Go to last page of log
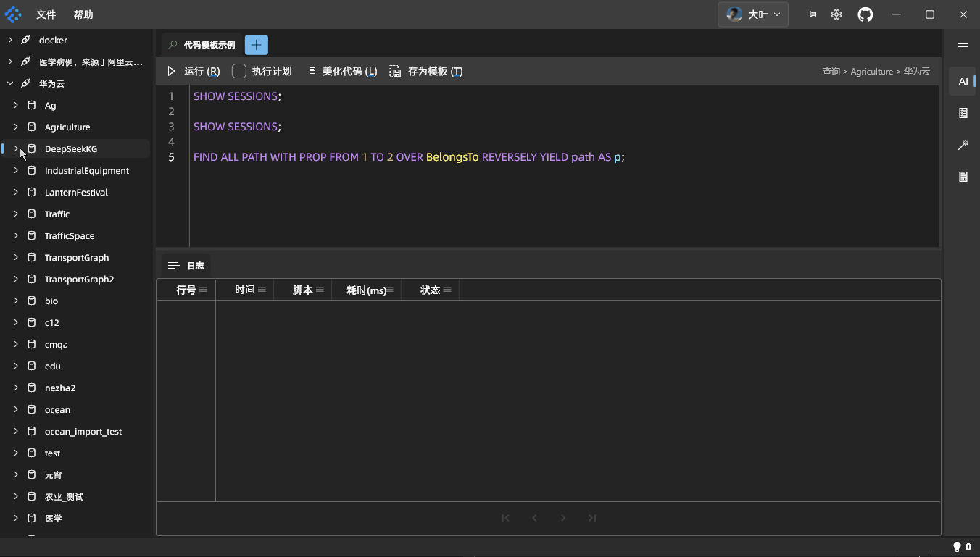Viewport: 980px width, 557px height. pos(592,518)
